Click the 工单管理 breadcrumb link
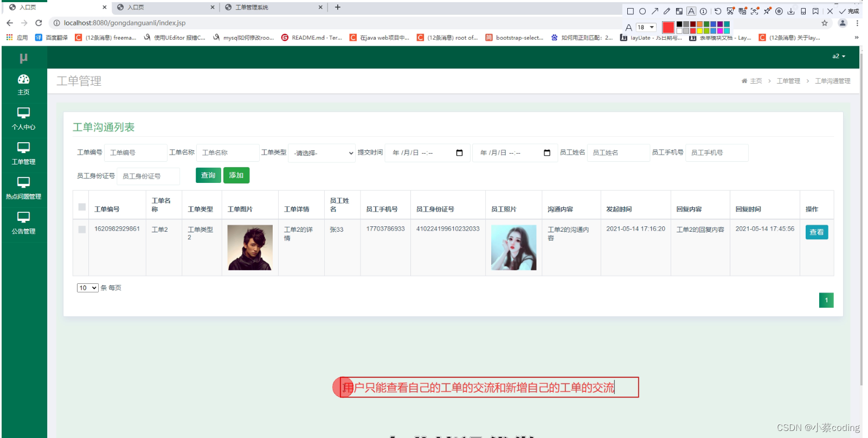Viewport: 868px width, 438px height. (x=788, y=81)
